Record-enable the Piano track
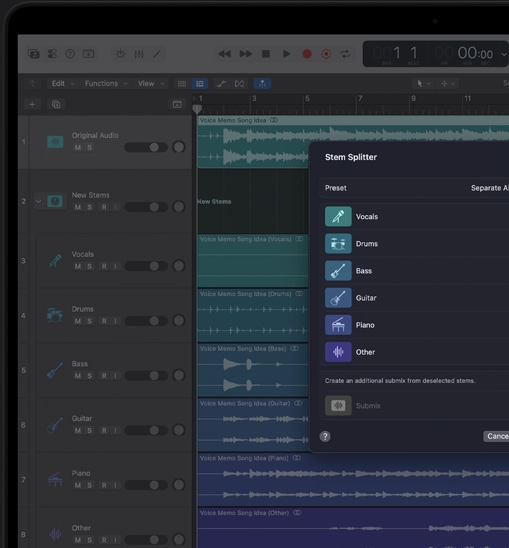The width and height of the screenshot is (509, 548). (104, 485)
